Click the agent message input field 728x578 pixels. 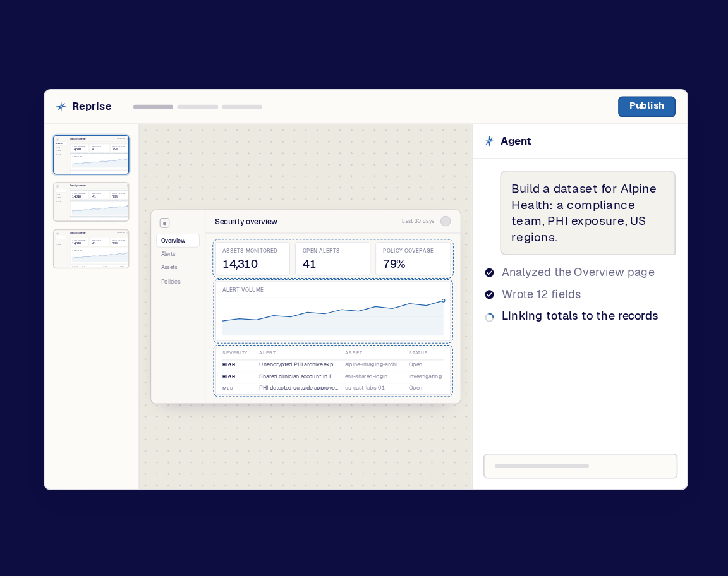click(580, 466)
